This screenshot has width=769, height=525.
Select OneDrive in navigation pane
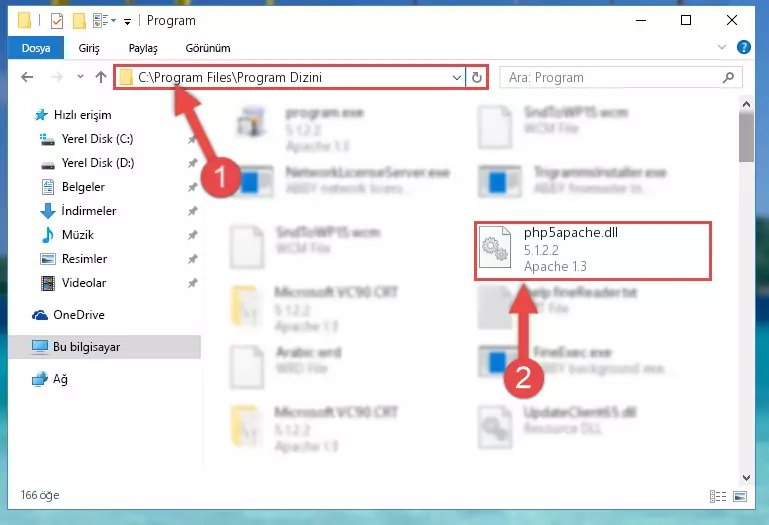coord(68,315)
